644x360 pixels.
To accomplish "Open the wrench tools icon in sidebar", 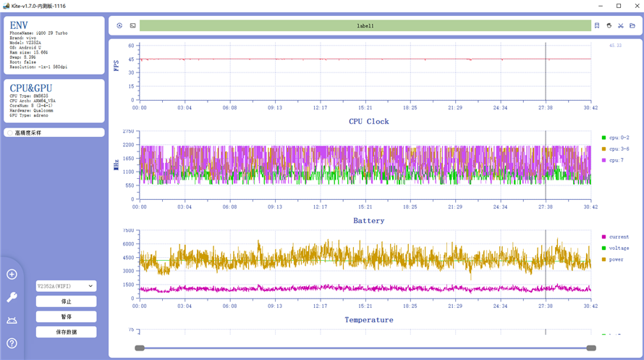I will (x=12, y=297).
